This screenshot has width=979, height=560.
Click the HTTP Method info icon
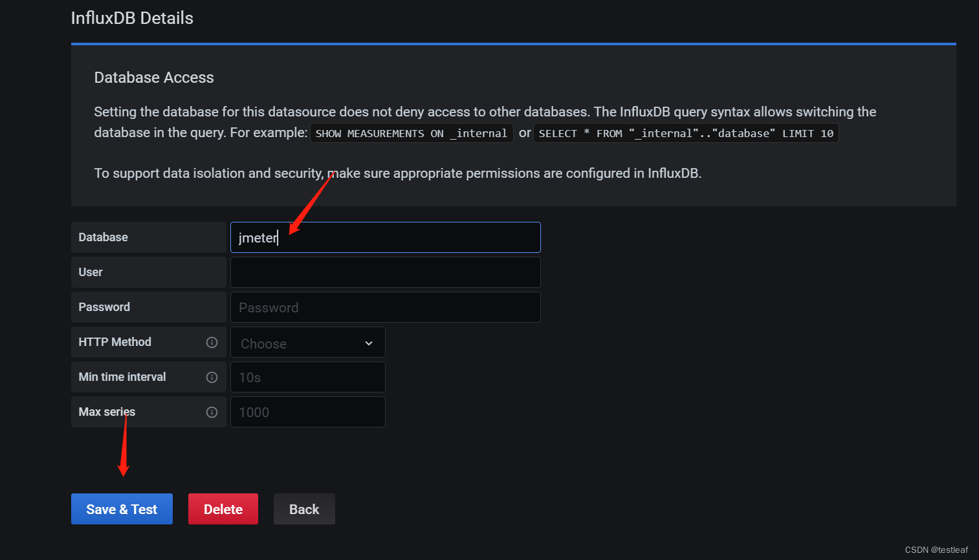pos(212,342)
